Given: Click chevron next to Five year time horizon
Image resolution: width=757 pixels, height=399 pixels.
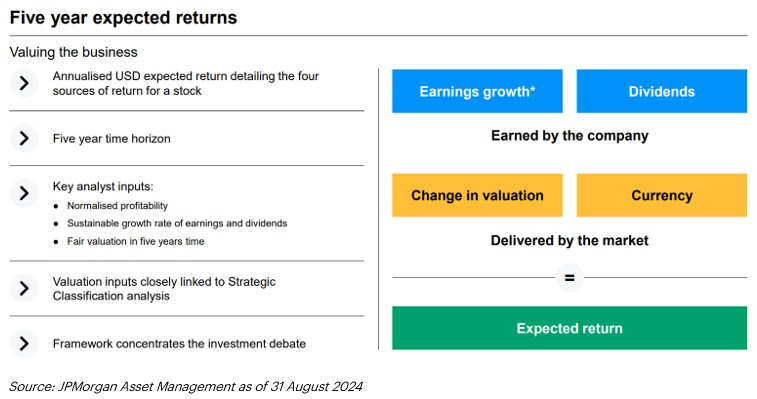Looking at the screenshot, I should pos(24,138).
